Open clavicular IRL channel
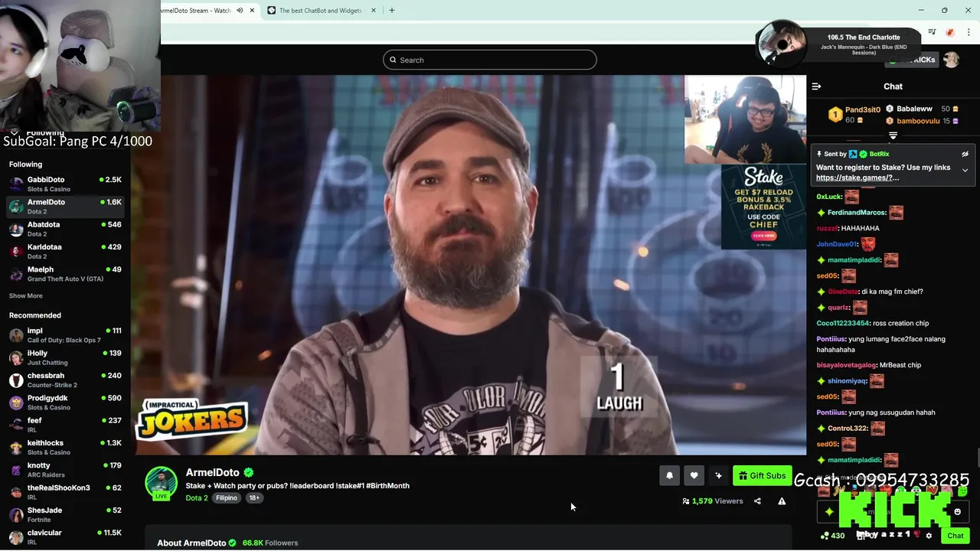This screenshot has height=551, width=980. [65, 537]
